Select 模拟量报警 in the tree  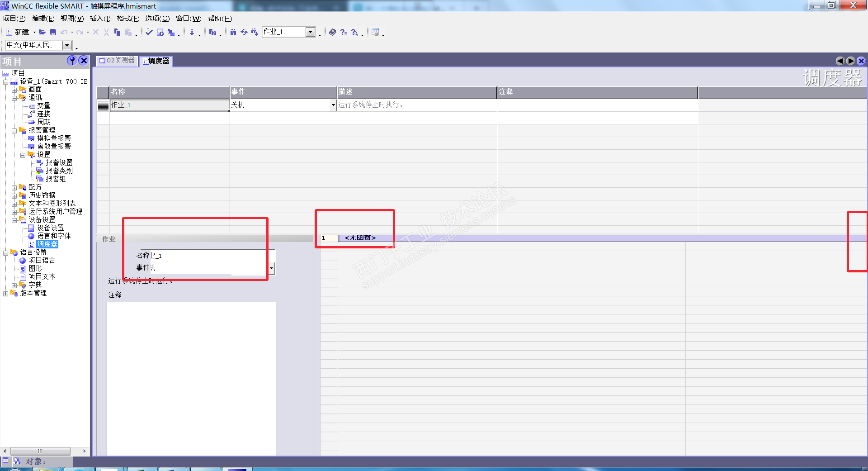point(54,138)
